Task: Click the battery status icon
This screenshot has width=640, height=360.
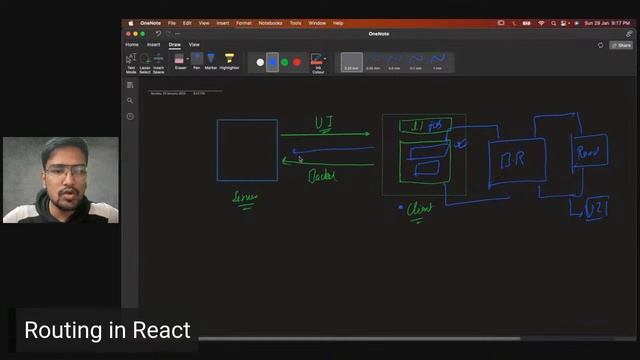Action: (527, 23)
